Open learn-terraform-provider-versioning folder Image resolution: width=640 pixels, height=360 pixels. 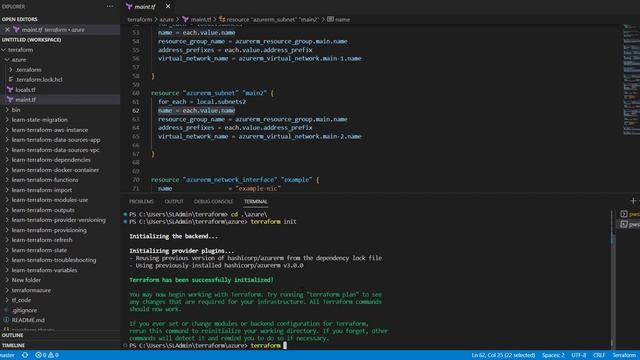pyautogui.click(x=58, y=220)
